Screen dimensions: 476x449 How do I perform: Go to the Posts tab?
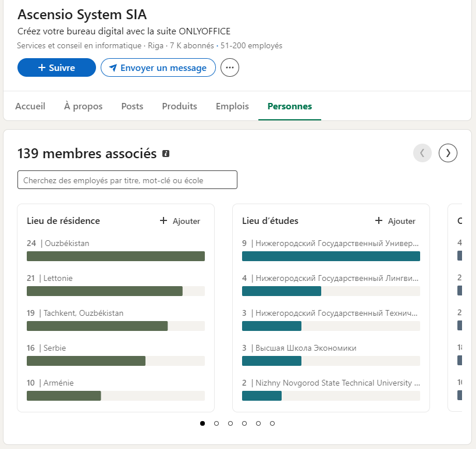coord(132,106)
